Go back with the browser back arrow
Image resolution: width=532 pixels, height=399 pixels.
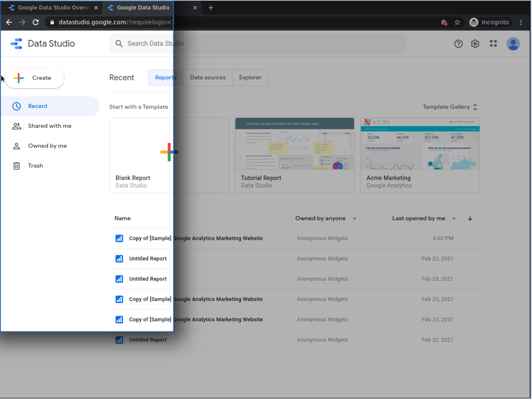pyautogui.click(x=9, y=22)
